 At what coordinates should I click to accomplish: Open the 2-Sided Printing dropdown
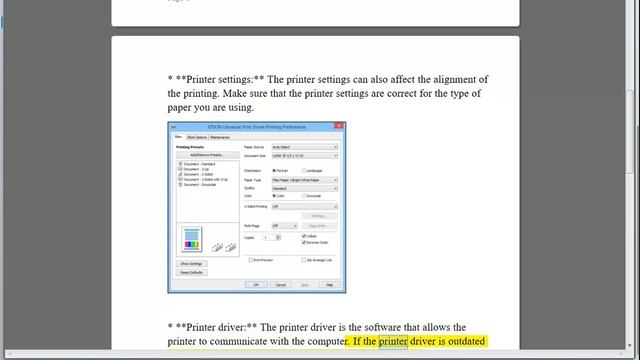point(304,207)
